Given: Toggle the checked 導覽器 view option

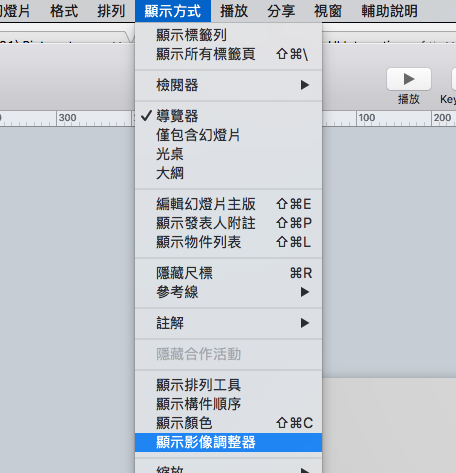Looking at the screenshot, I should 228,116.
